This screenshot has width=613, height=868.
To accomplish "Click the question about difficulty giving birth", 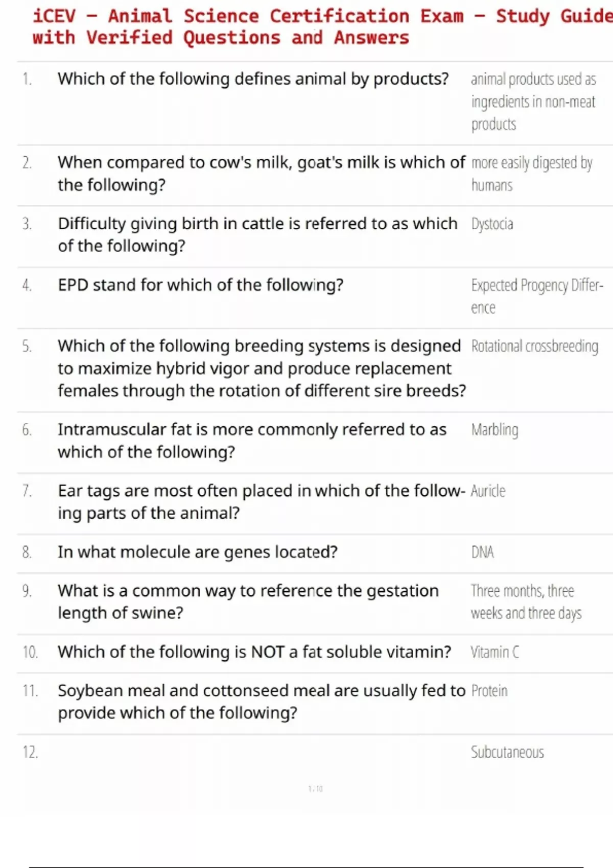I will point(257,235).
